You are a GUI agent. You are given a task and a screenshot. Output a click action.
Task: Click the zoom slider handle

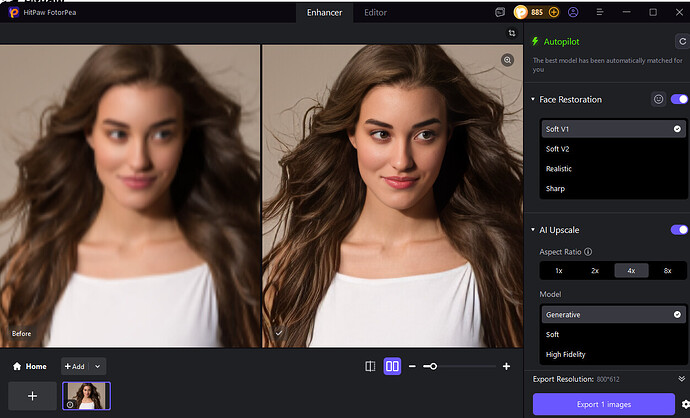[x=432, y=367]
